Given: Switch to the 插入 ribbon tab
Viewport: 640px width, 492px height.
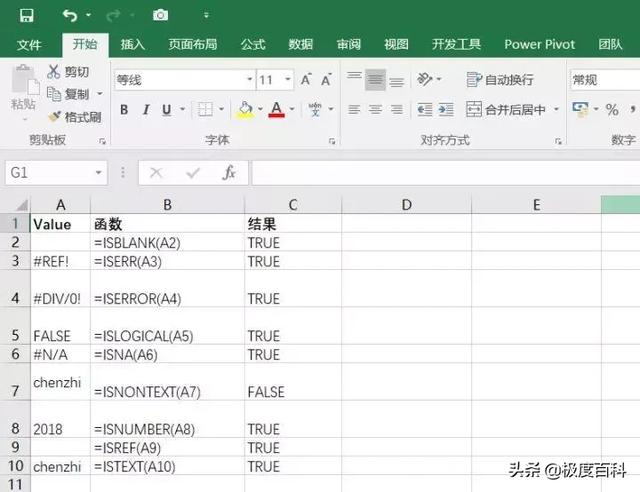Looking at the screenshot, I should point(132,45).
